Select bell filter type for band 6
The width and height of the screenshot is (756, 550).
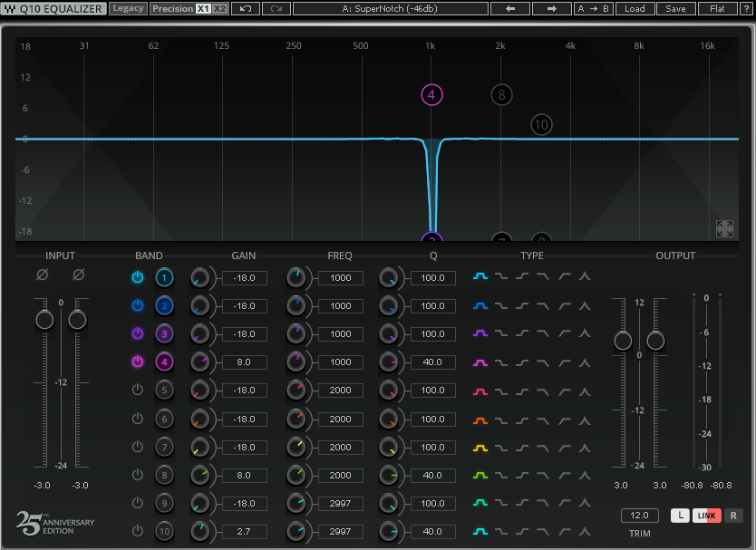480,420
